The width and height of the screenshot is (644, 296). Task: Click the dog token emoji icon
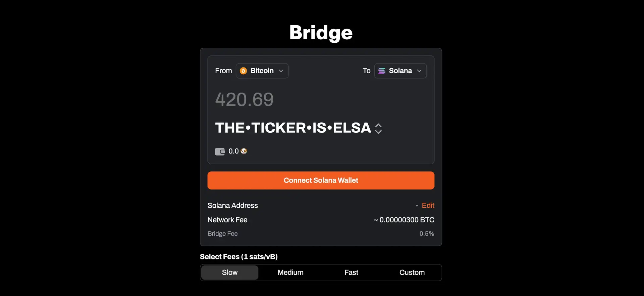click(244, 151)
